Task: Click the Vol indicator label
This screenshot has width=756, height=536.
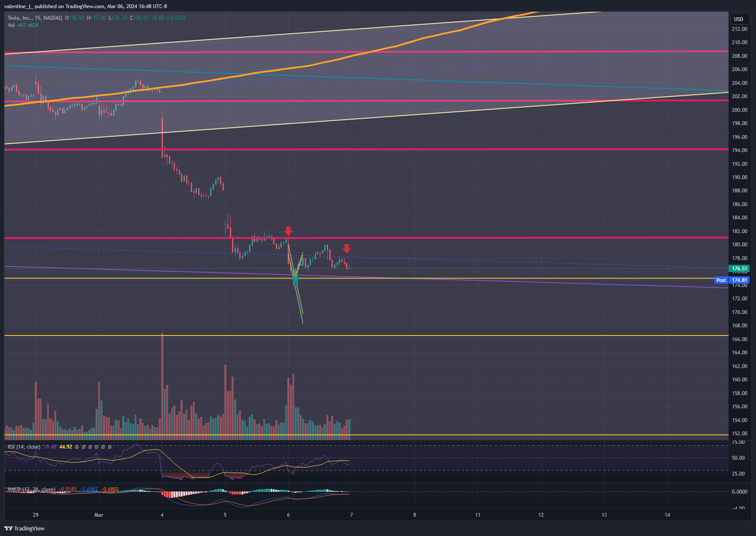Action: pos(11,25)
